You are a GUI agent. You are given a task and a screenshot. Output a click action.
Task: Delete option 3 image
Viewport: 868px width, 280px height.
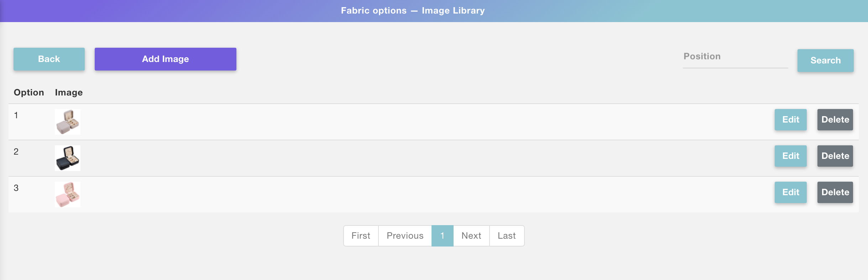click(835, 192)
